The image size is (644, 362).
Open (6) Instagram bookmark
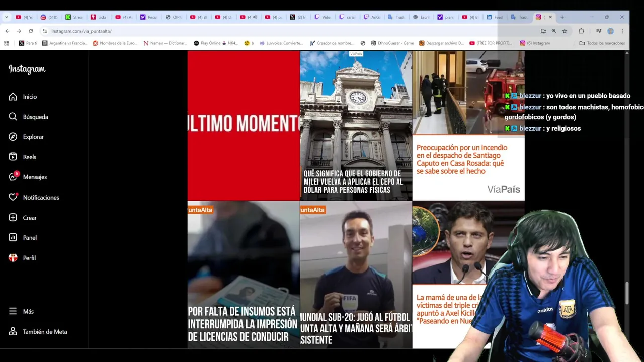535,43
